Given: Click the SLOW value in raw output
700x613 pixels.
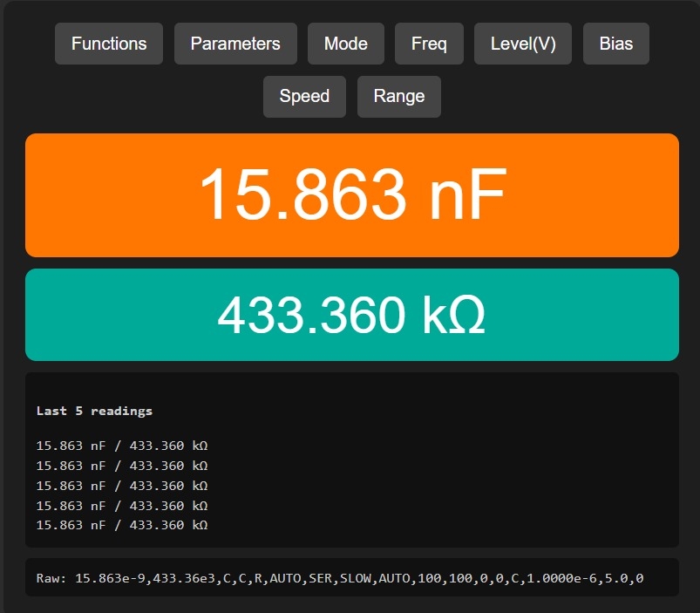Looking at the screenshot, I should (x=355, y=578).
